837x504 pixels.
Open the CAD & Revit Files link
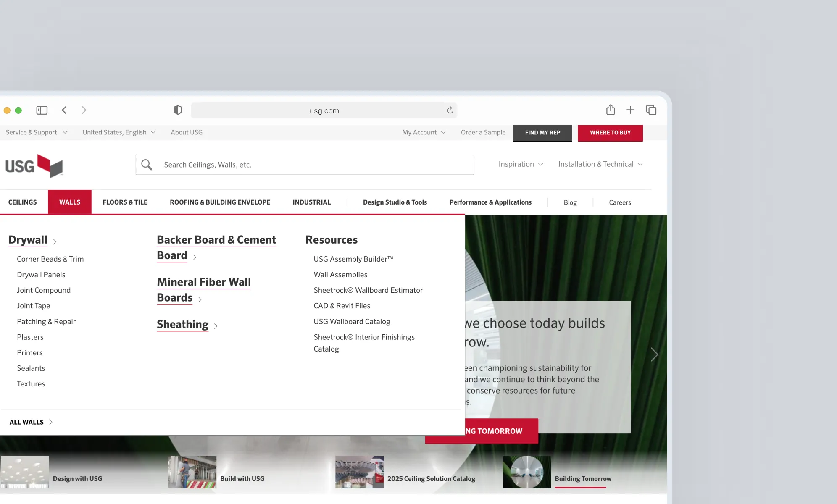pos(342,306)
